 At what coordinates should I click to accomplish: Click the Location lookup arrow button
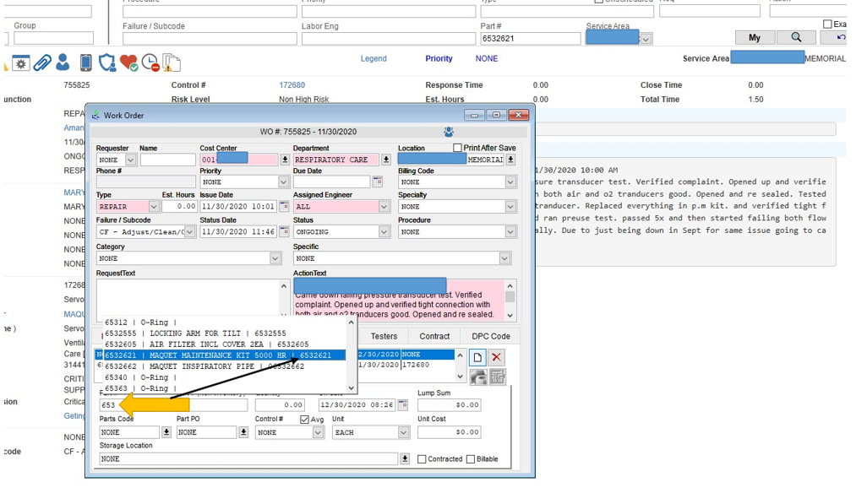(x=511, y=160)
